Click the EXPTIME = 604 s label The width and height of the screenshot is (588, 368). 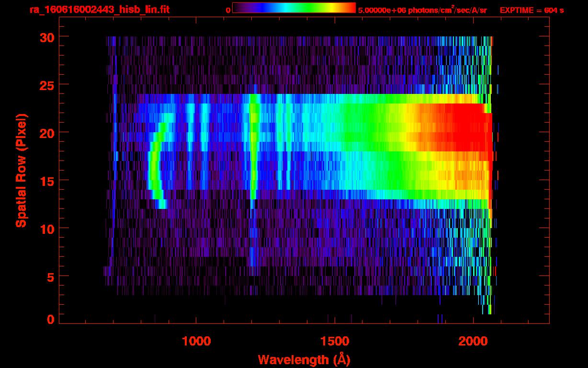click(531, 11)
